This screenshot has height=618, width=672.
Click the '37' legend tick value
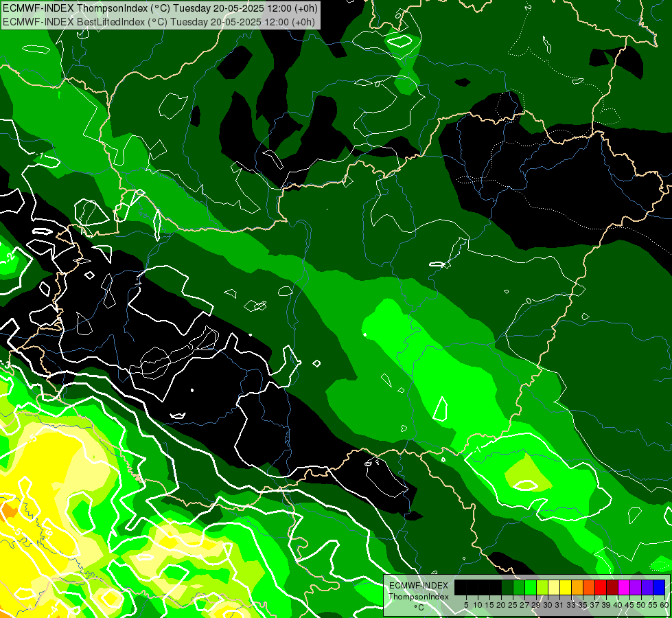click(x=595, y=605)
